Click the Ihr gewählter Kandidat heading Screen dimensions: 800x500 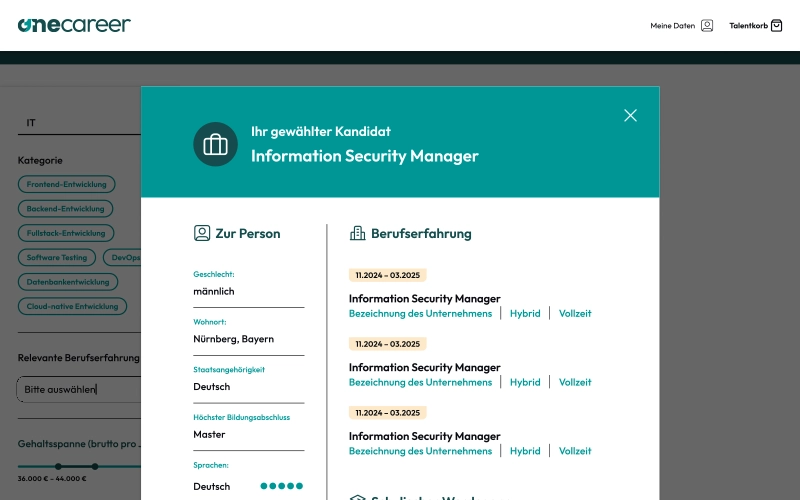tap(321, 132)
